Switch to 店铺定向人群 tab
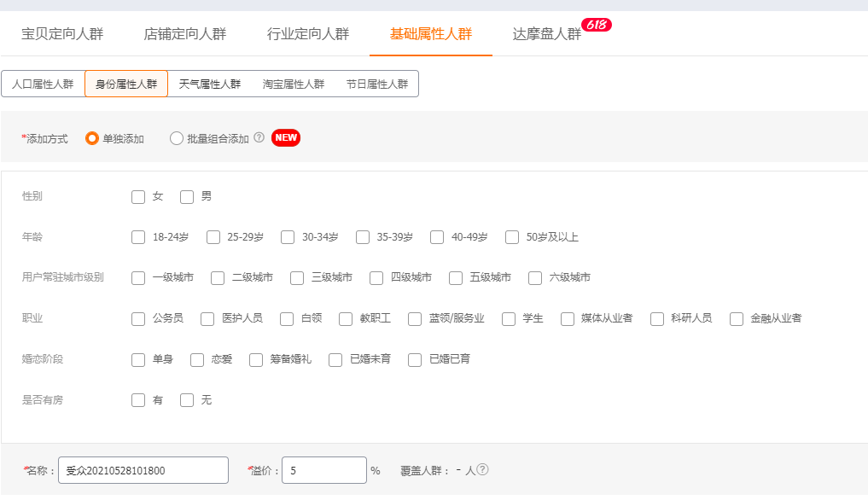 pyautogui.click(x=185, y=34)
